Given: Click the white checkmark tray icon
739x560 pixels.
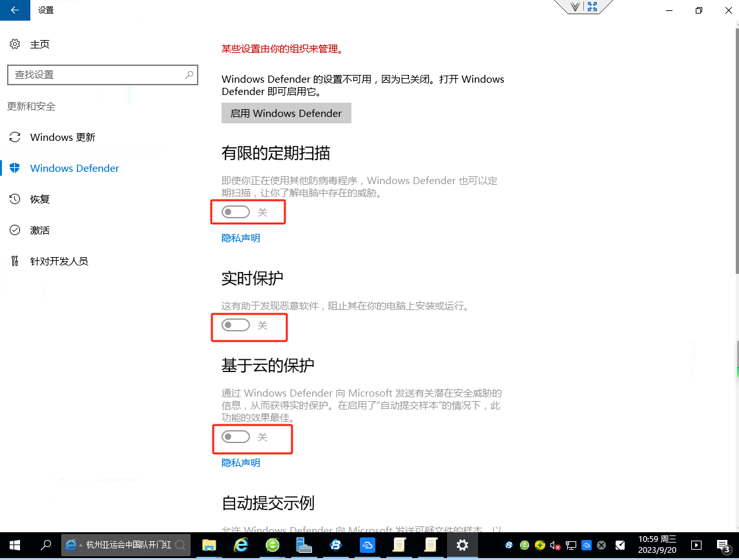Looking at the screenshot, I should [620, 545].
